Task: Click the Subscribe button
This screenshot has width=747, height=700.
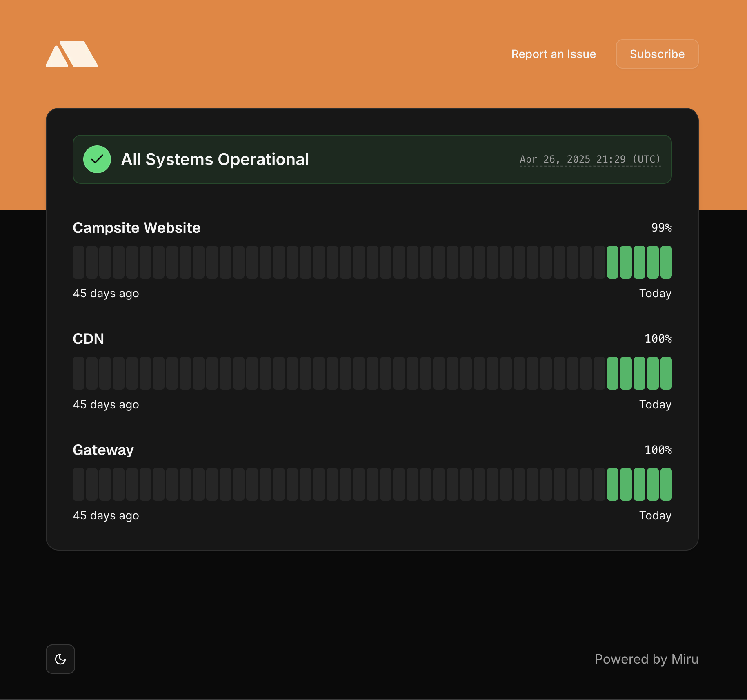Action: click(657, 54)
